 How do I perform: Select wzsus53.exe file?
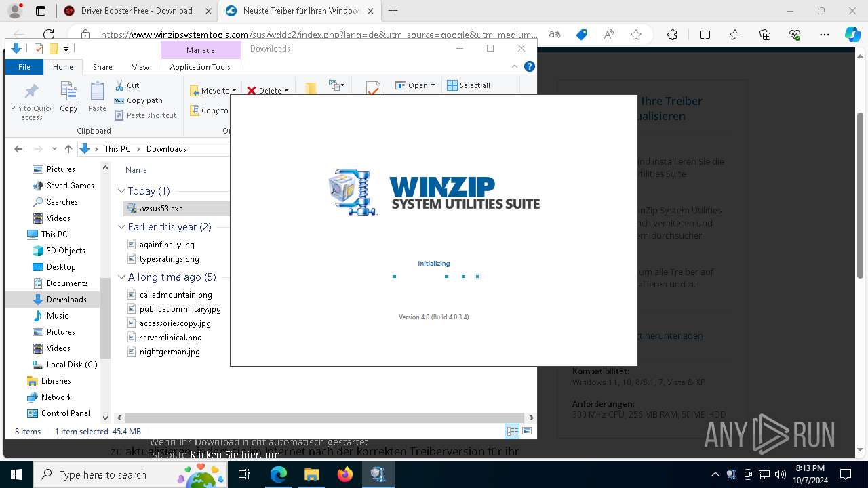tap(161, 209)
